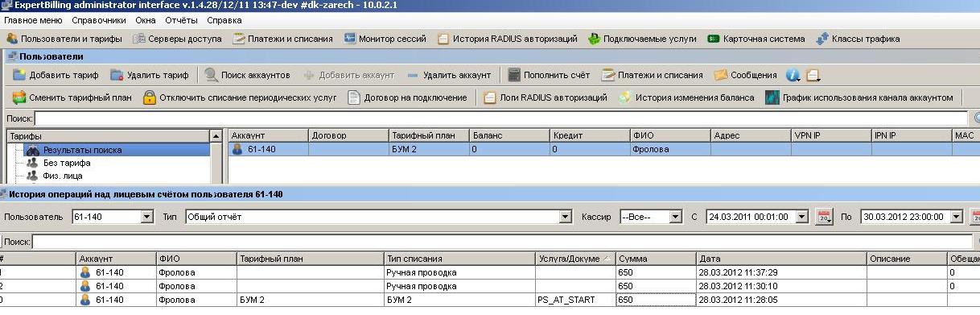Sort history by Тип списания column
This screenshot has height=315, width=980.
(x=459, y=259)
